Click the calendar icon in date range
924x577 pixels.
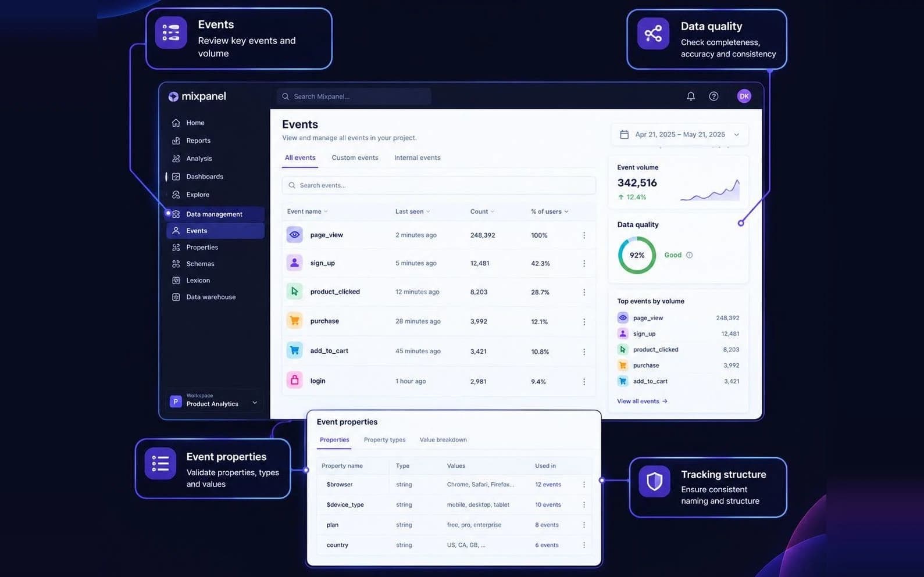coord(624,134)
